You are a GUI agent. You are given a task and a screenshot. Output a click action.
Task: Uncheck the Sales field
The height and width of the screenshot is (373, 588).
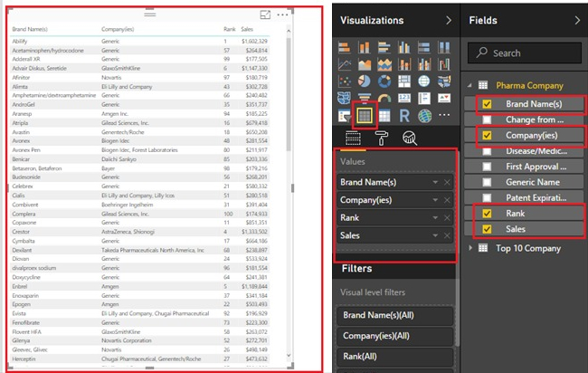[x=487, y=229]
